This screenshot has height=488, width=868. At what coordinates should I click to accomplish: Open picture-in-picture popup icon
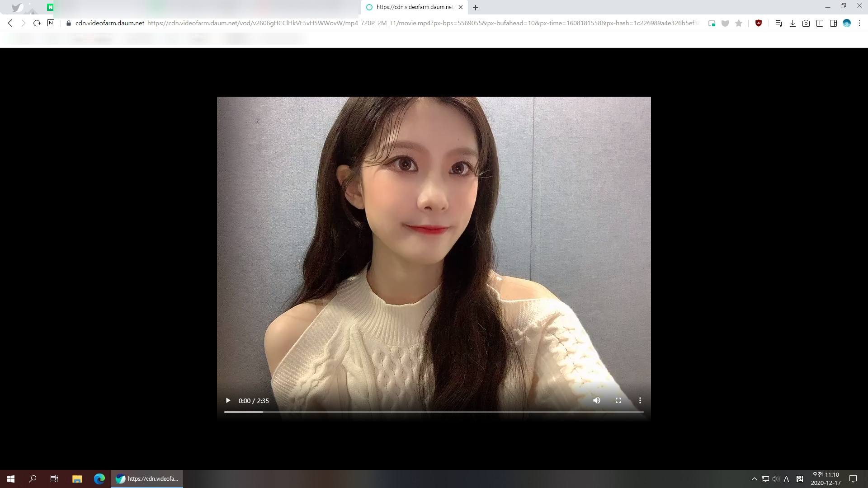pos(712,23)
